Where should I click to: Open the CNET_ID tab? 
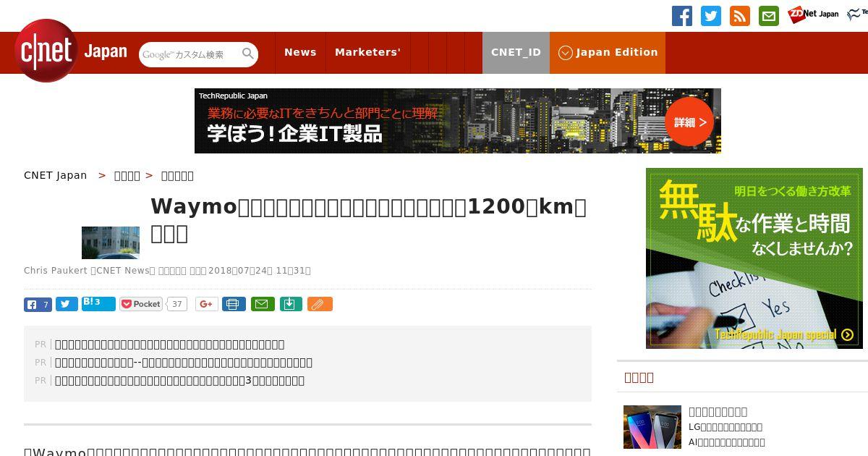pos(516,52)
